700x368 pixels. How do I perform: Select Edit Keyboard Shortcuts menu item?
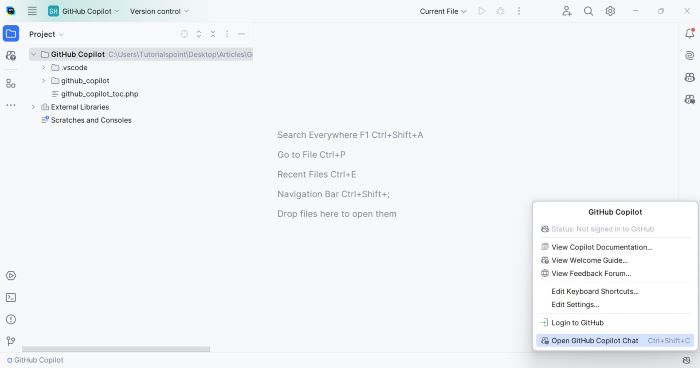(x=615, y=291)
